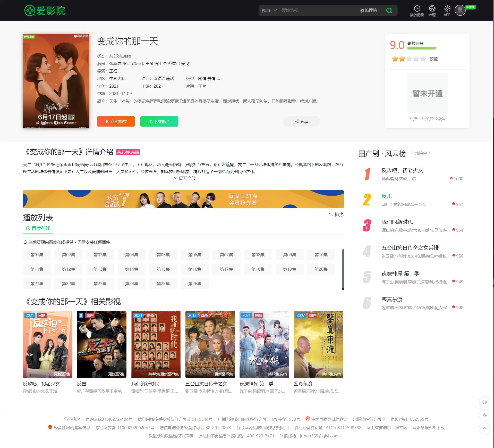Image resolution: width=494 pixels, height=448 pixels.
Task: Click the 排序 sort icon
Action: tap(331, 215)
